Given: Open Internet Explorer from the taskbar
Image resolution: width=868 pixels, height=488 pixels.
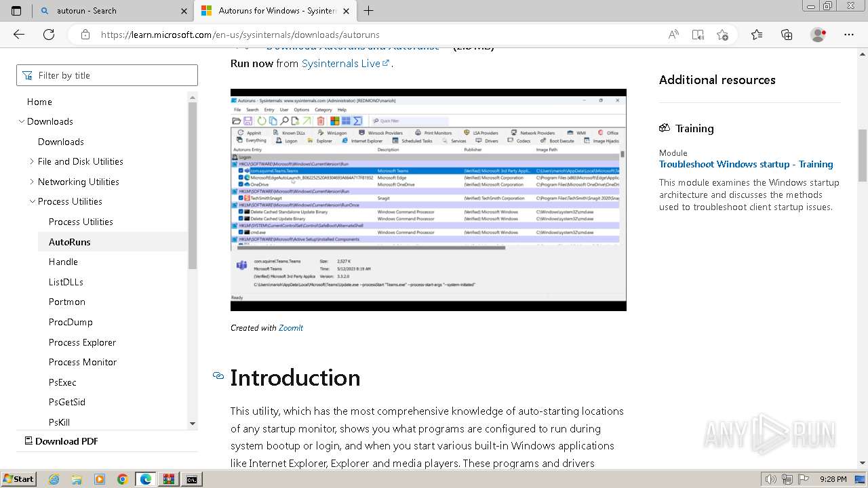Looking at the screenshot, I should coord(54,479).
